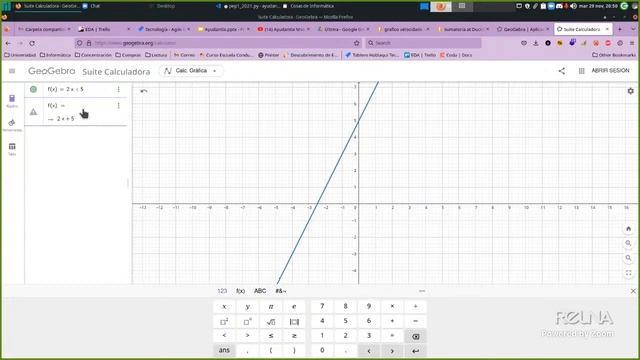
Task: Open a new Firefox tab
Action: 620,29
